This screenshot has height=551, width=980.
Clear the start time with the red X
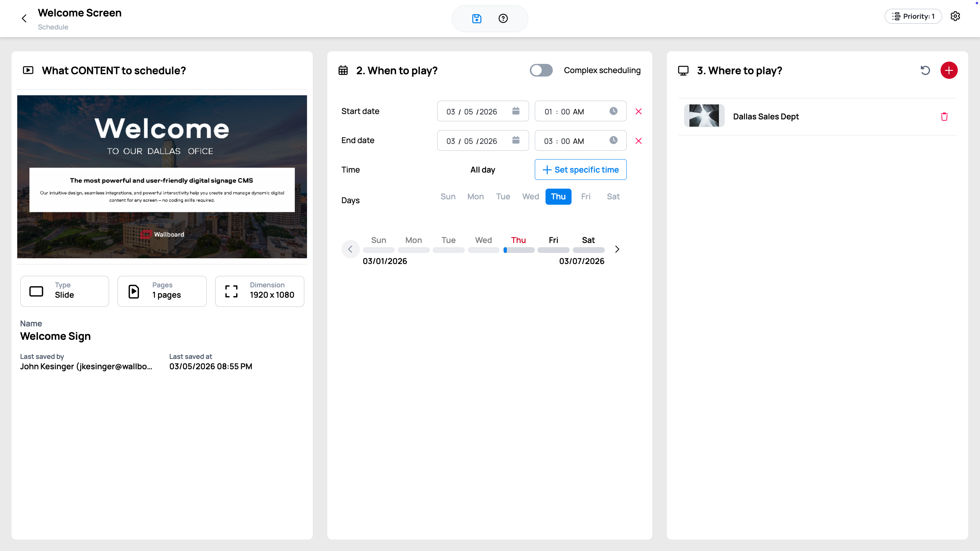click(639, 111)
